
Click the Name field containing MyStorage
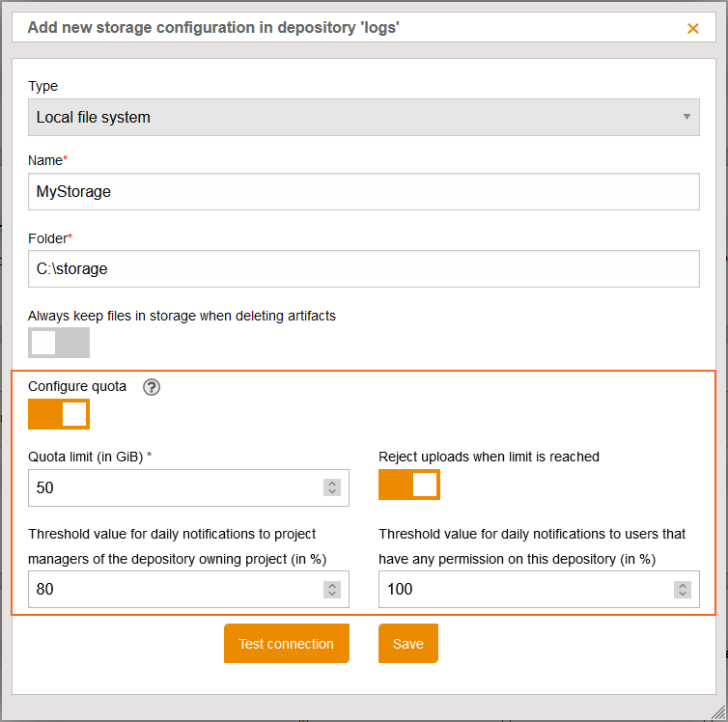364,192
